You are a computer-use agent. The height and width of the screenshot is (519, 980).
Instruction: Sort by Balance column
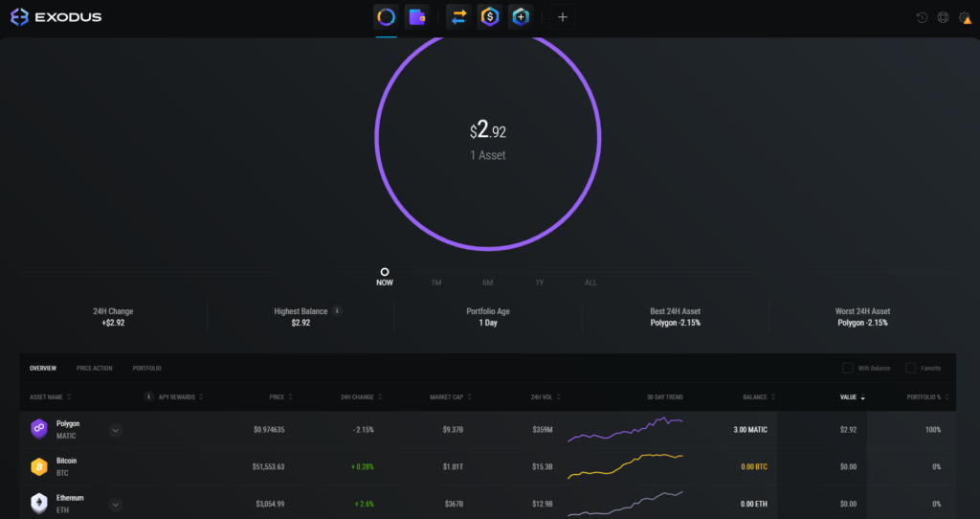pyautogui.click(x=759, y=397)
